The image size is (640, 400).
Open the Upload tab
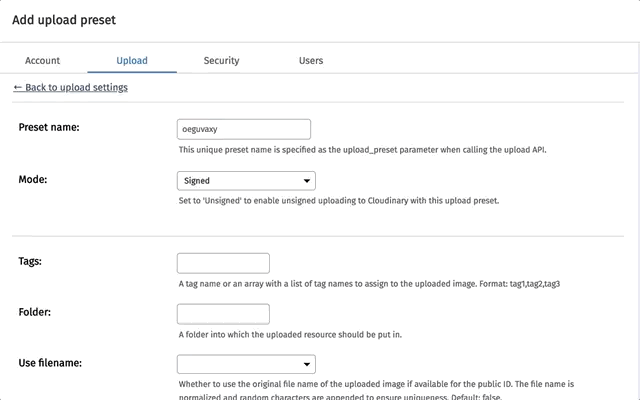click(x=132, y=60)
